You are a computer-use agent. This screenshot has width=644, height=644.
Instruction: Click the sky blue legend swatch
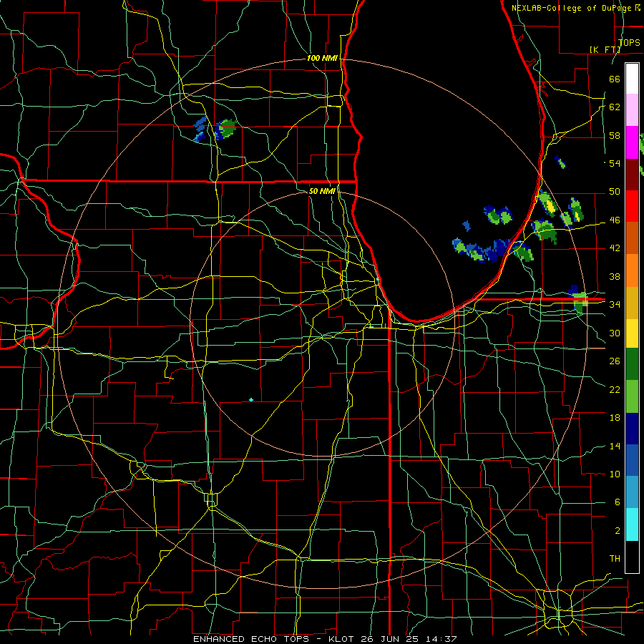pyautogui.click(x=632, y=492)
